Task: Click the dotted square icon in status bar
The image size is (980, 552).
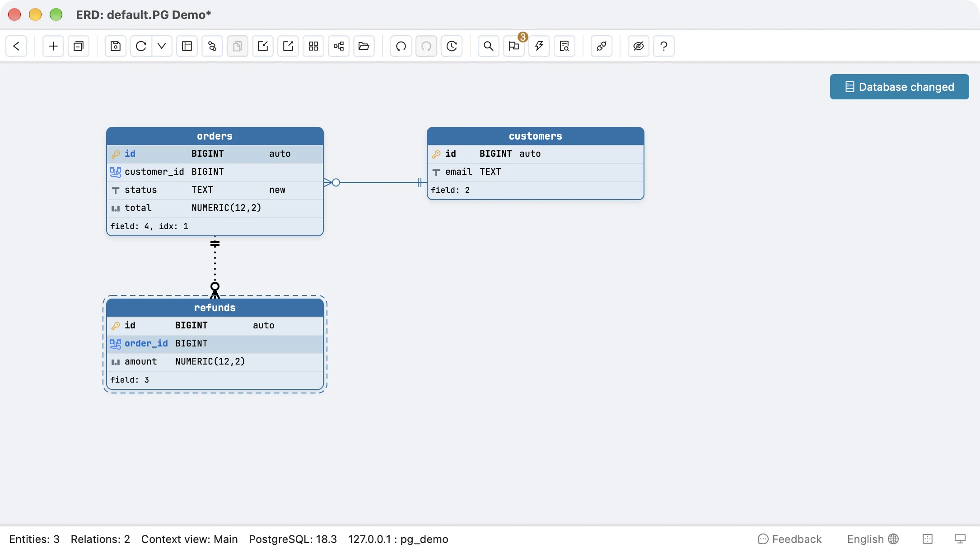Action: click(x=928, y=539)
